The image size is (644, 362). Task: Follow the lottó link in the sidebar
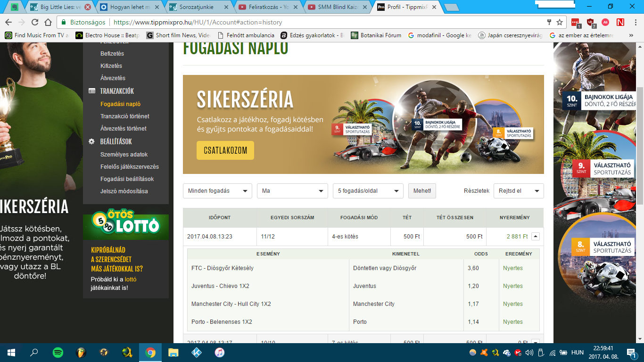(x=131, y=280)
